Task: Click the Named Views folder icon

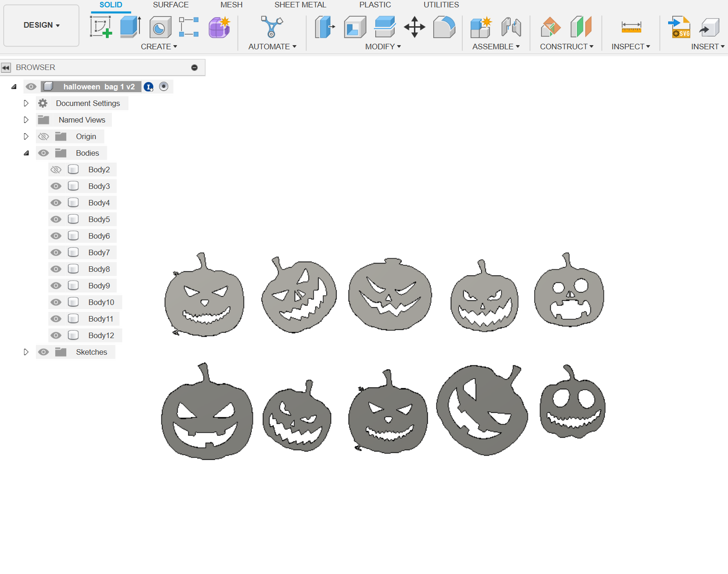Action: coord(44,120)
